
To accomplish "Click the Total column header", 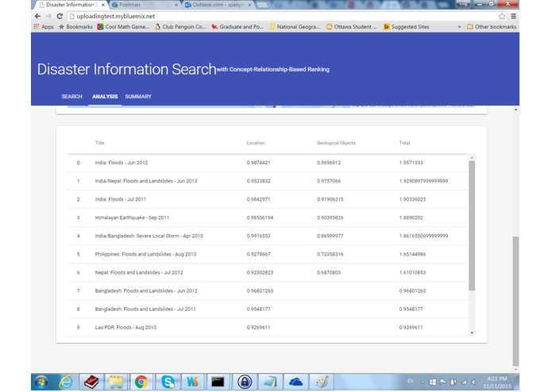I will [404, 143].
